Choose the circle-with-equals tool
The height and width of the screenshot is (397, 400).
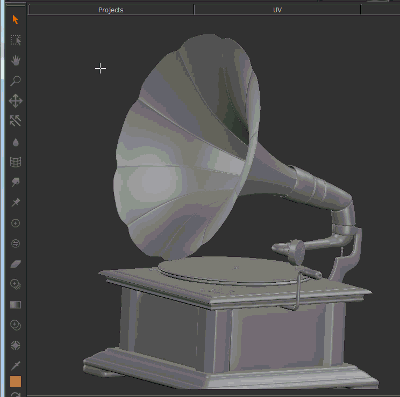16,243
